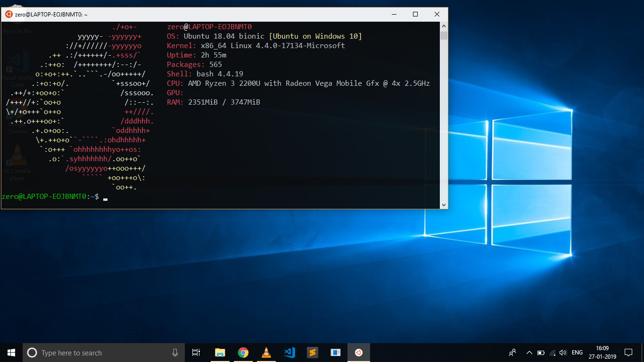Show hidden system tray icons
This screenshot has width=644, height=362.
pos(529,353)
